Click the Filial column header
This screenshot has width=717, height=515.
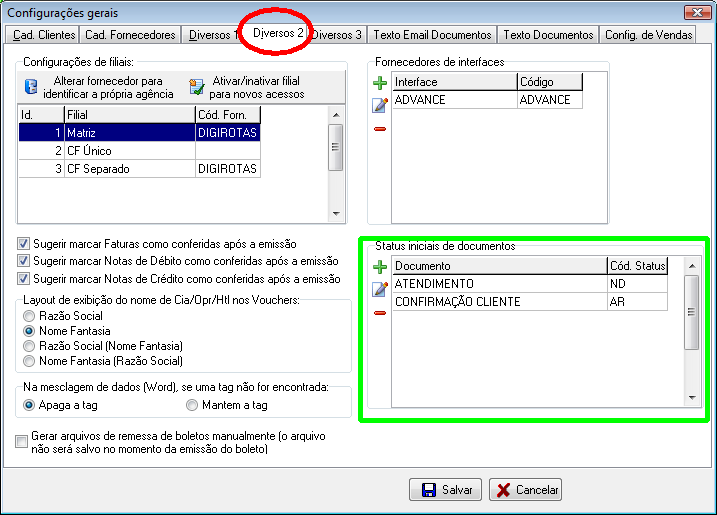[130, 115]
